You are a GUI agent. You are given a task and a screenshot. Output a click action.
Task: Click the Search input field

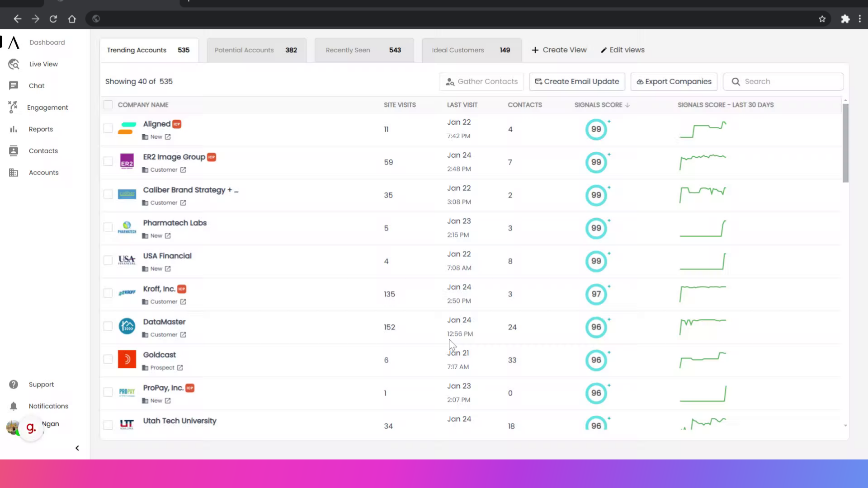(x=783, y=82)
